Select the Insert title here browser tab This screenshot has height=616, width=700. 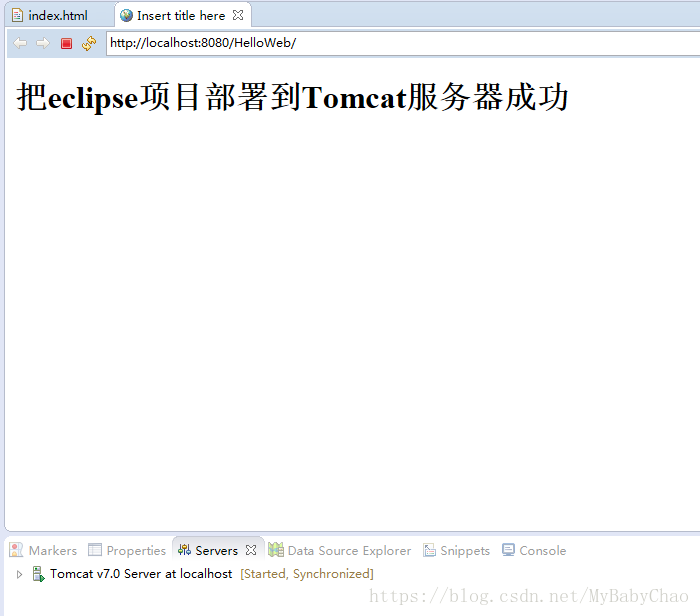tap(181, 16)
